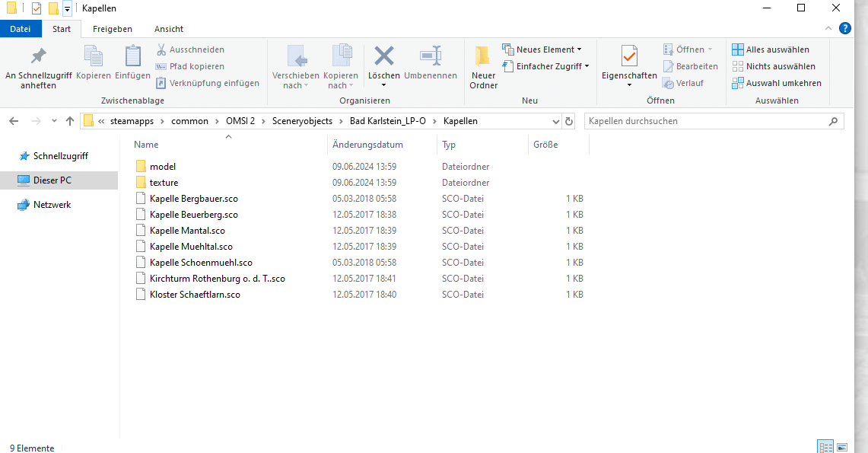Viewport: 868px width, 453px height.
Task: Select Dieser PC in navigation pane
Action: point(52,180)
